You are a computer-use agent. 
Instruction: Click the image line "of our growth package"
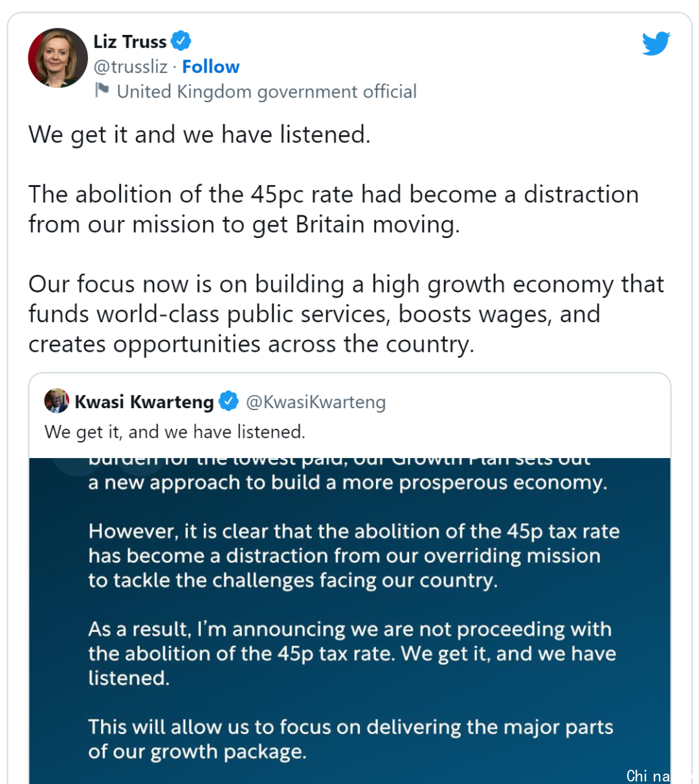(x=197, y=752)
